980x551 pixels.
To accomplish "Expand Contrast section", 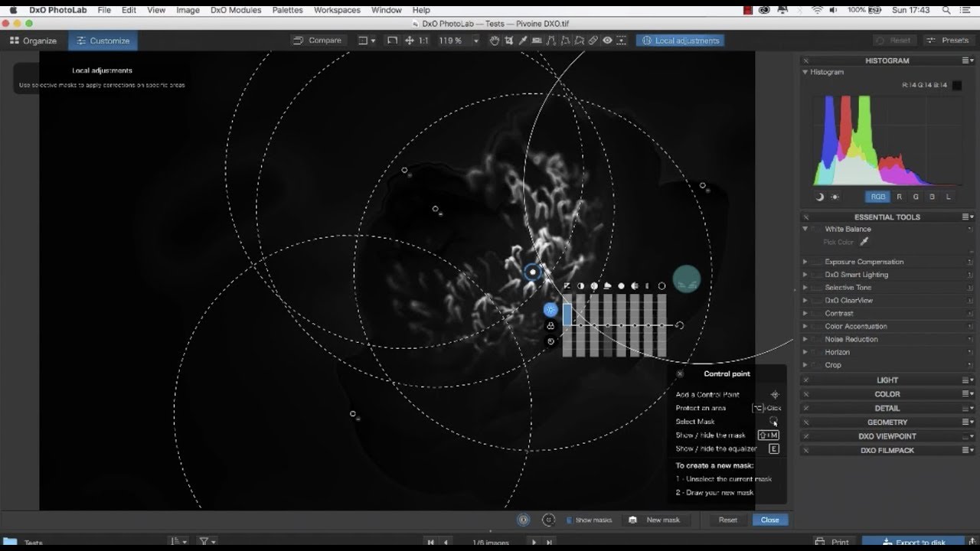I will [805, 314].
